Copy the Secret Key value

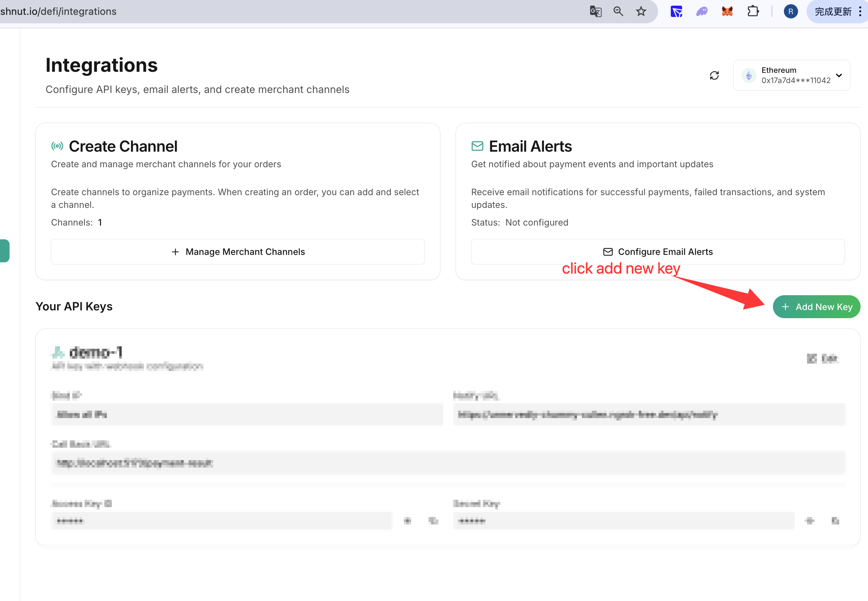(x=835, y=521)
